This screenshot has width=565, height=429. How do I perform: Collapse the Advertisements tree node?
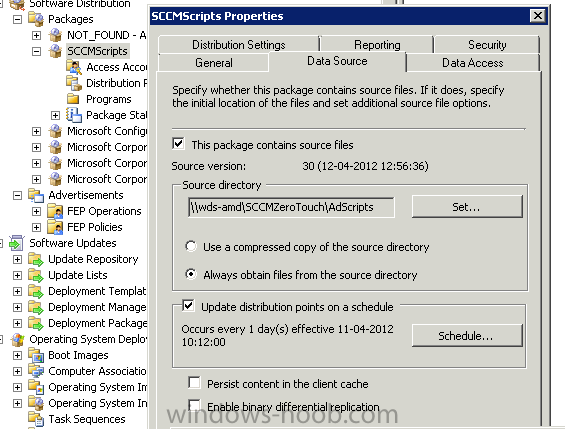pyautogui.click(x=17, y=195)
